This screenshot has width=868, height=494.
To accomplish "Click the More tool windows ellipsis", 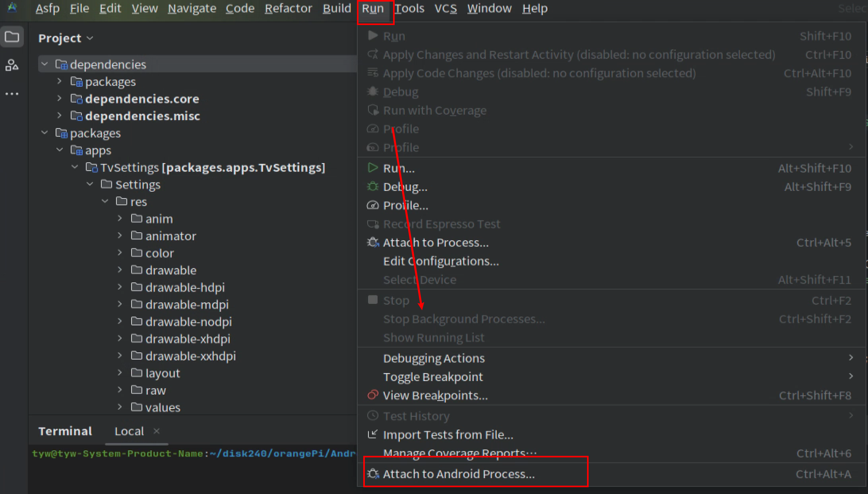I will [x=12, y=94].
